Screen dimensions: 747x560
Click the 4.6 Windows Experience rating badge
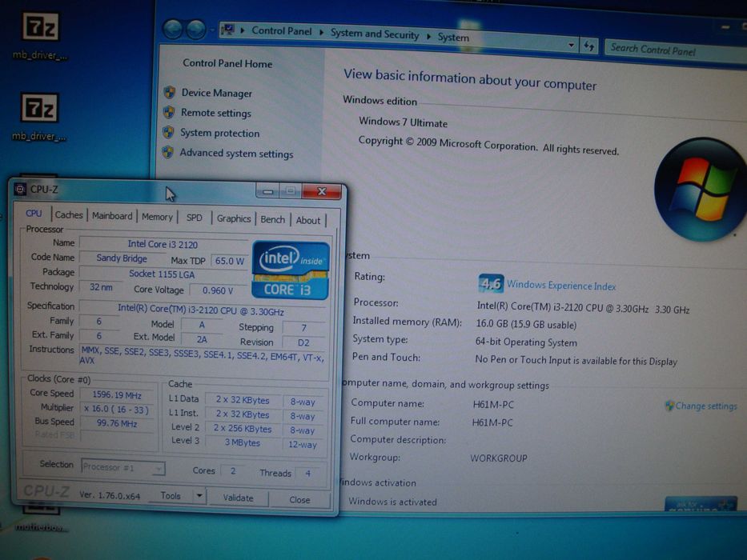(490, 284)
